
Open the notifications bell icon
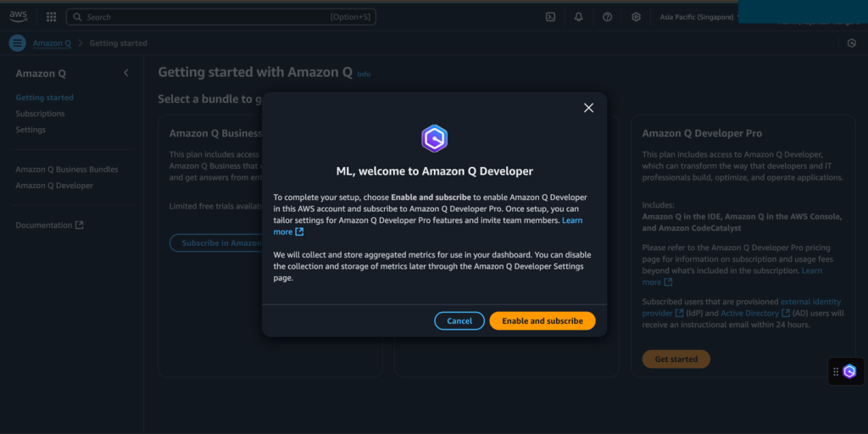(x=578, y=17)
